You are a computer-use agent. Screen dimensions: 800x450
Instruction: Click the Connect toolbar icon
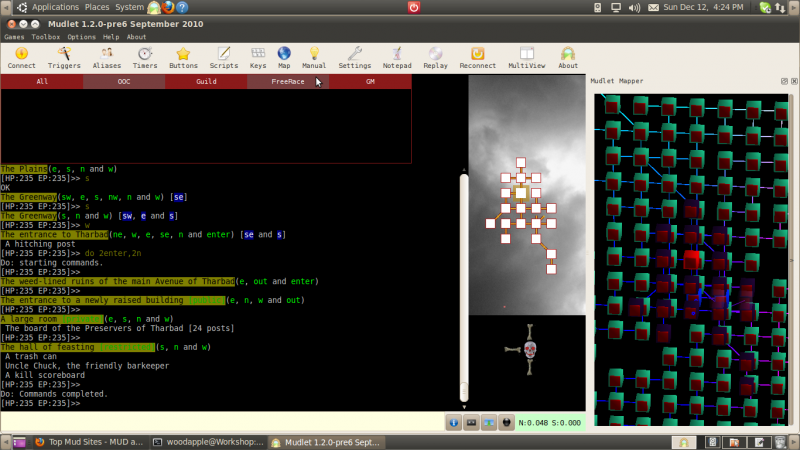coord(21,58)
